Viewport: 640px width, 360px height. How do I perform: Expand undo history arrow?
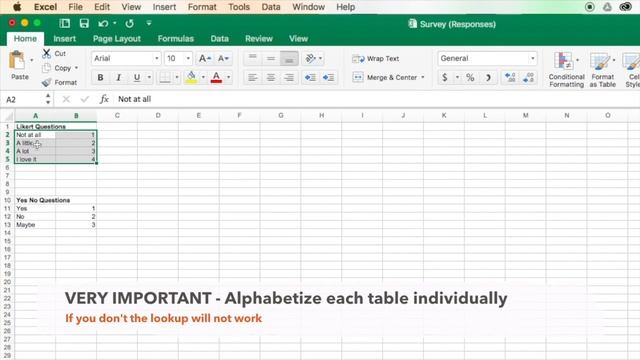pos(115,23)
